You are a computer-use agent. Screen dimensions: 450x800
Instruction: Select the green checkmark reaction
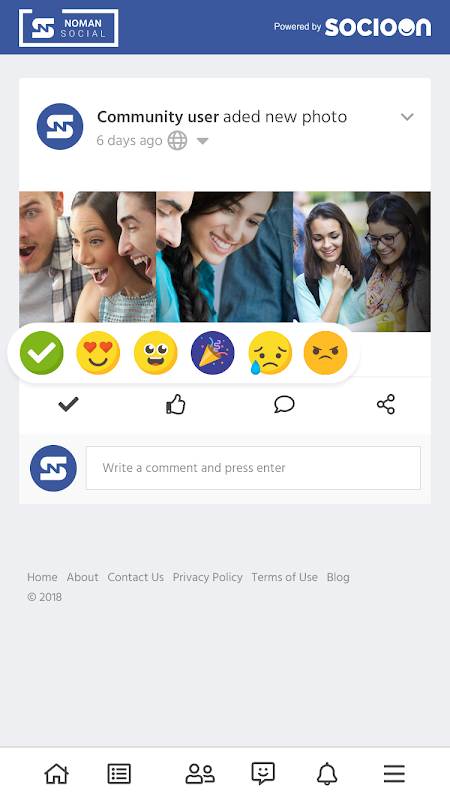[42, 353]
